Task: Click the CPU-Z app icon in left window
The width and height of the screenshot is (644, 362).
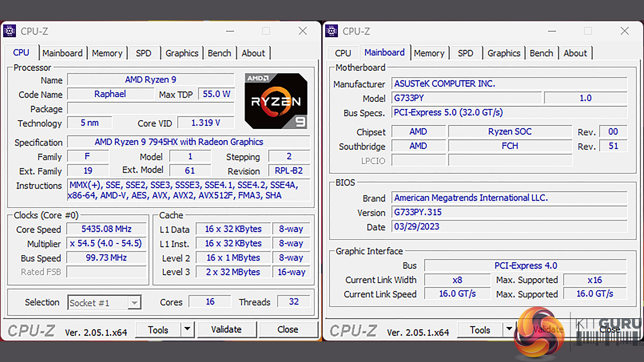Action: [x=9, y=31]
